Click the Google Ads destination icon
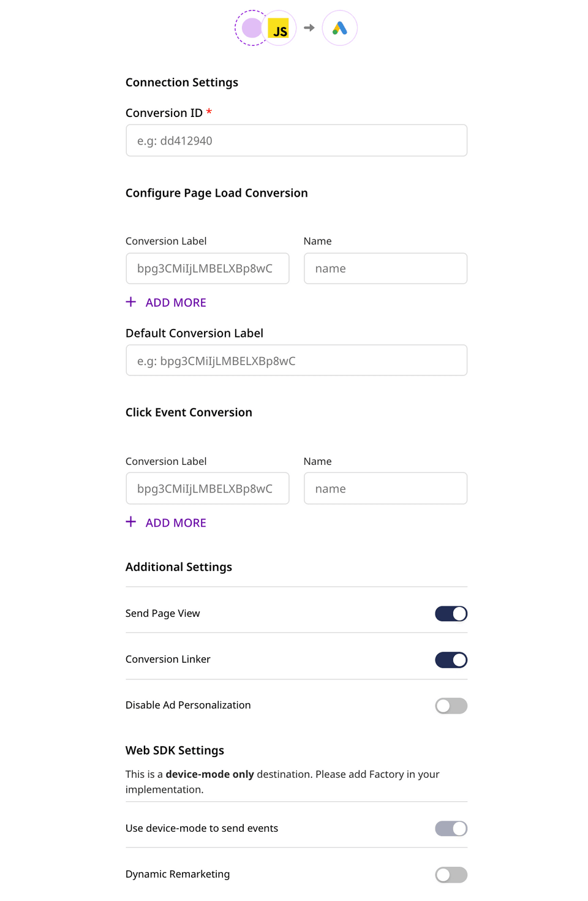 click(340, 28)
